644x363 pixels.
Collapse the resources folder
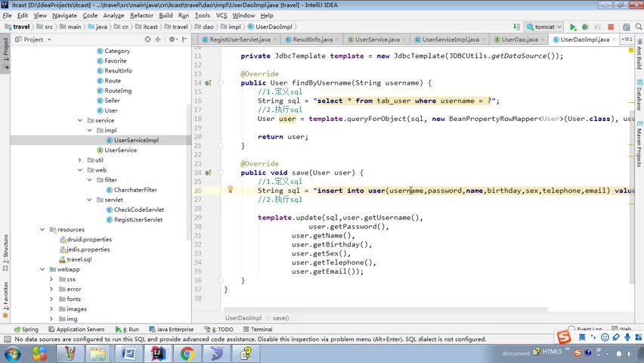42,229
